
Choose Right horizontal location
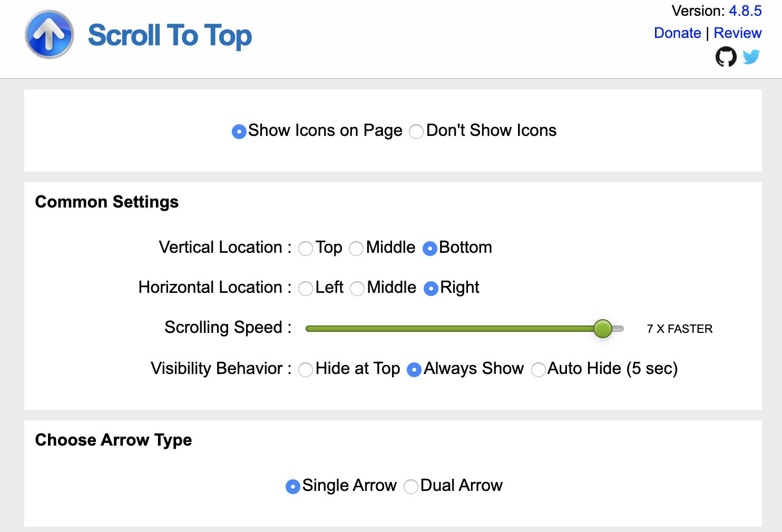[x=431, y=289]
